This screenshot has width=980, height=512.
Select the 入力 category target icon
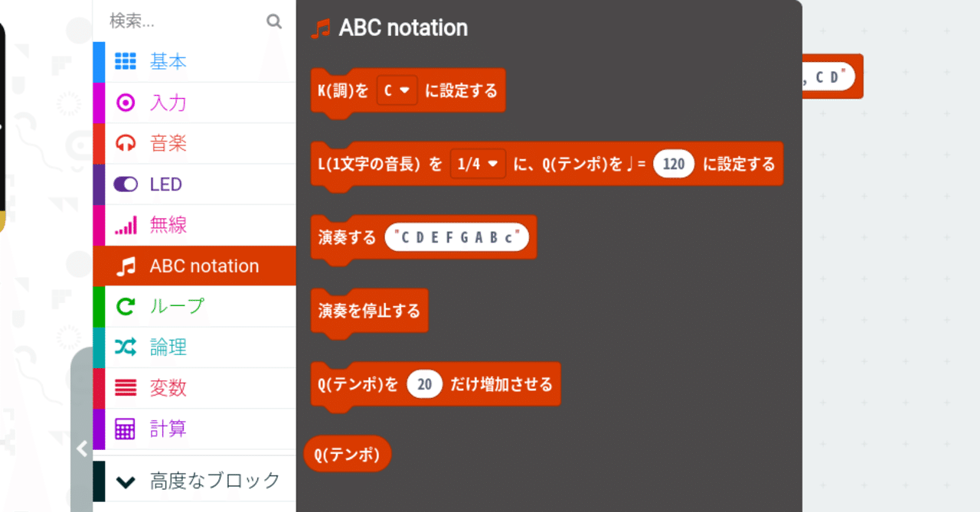(126, 102)
